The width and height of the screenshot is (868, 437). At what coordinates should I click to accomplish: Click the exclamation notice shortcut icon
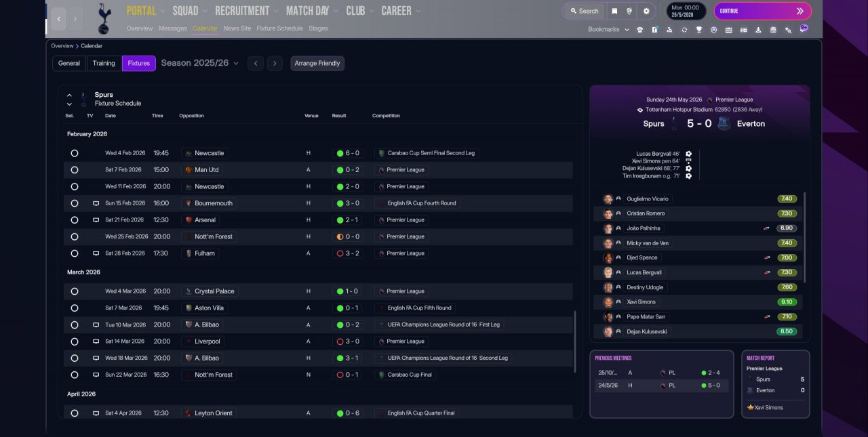click(x=654, y=30)
